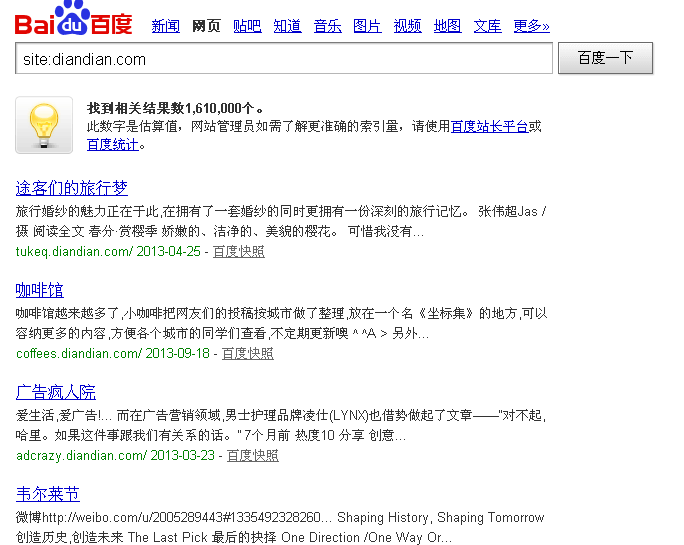684x545 pixels.
Task: Click the light bulb tip icon
Action: point(44,125)
